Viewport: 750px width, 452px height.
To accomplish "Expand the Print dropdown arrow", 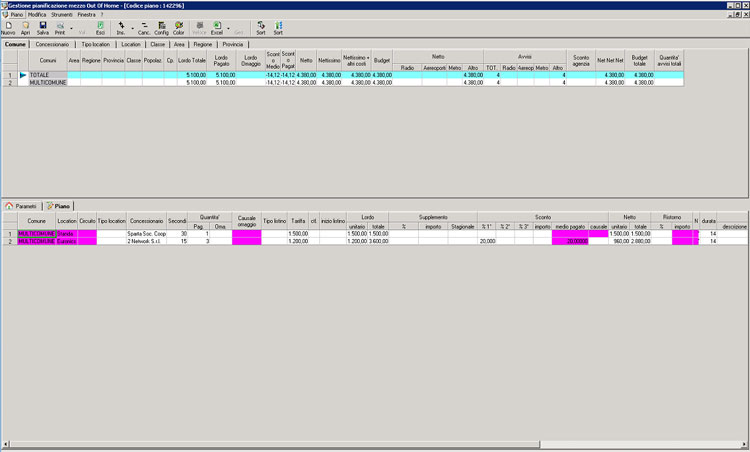I will tap(71, 28).
